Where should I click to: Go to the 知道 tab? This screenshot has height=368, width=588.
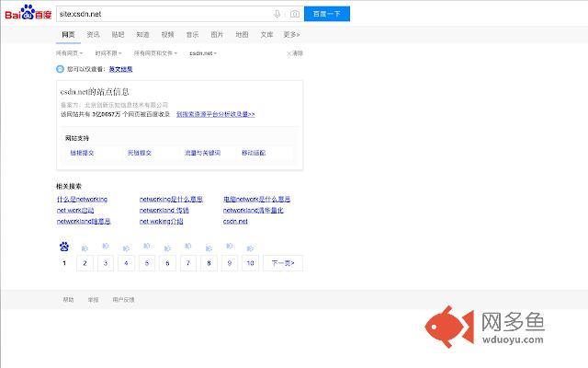coord(142,35)
